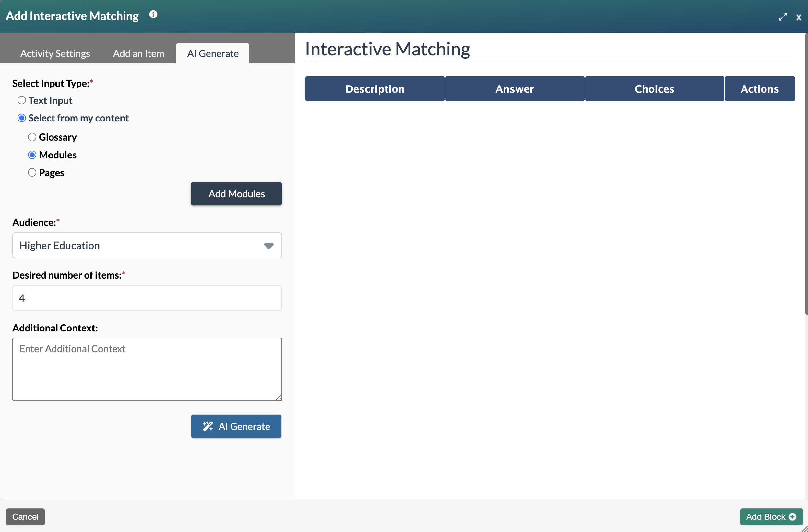Select the Text Input radio option
Image resolution: width=808 pixels, height=532 pixels.
[x=22, y=100]
